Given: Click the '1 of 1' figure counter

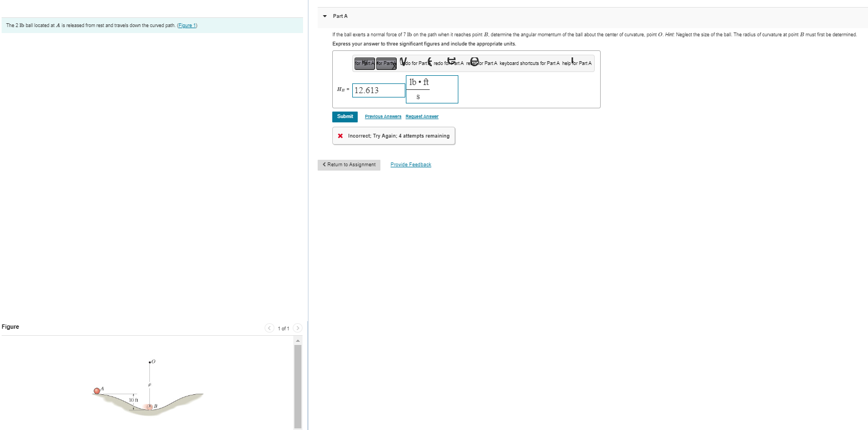Looking at the screenshot, I should coord(284,329).
